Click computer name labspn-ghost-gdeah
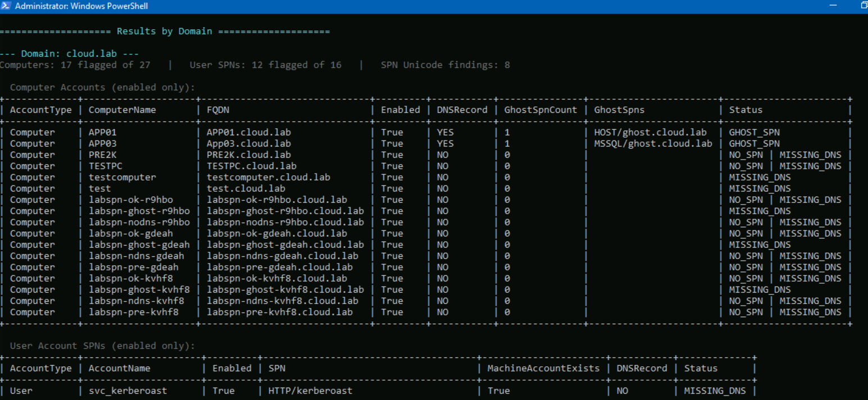Image resolution: width=868 pixels, height=400 pixels. 139,245
